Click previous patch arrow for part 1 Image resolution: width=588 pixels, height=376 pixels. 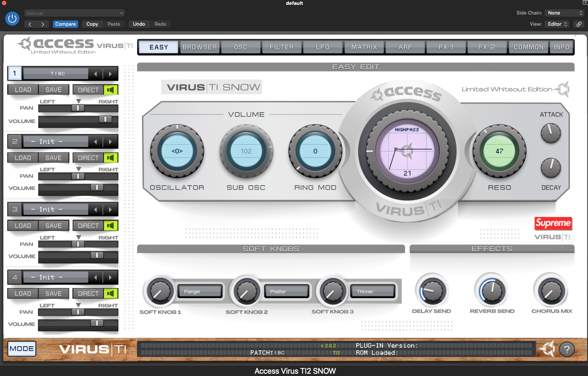pyautogui.click(x=96, y=74)
